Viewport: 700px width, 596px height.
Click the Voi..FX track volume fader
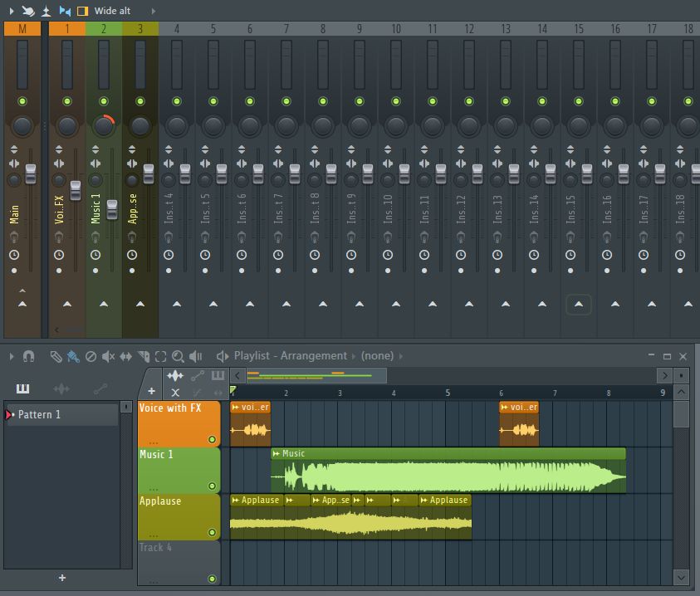pos(76,191)
